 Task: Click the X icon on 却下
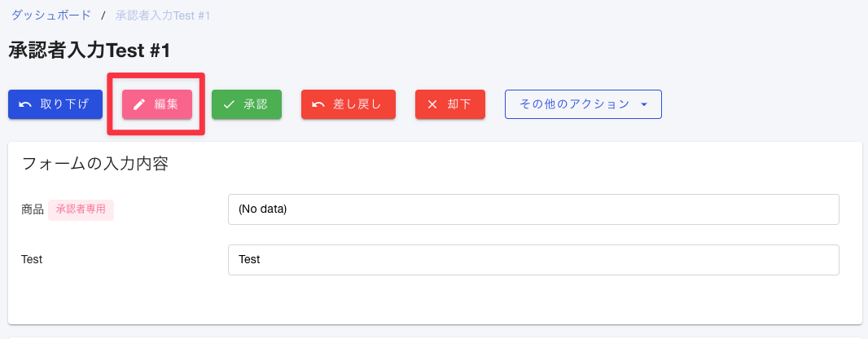tap(432, 104)
